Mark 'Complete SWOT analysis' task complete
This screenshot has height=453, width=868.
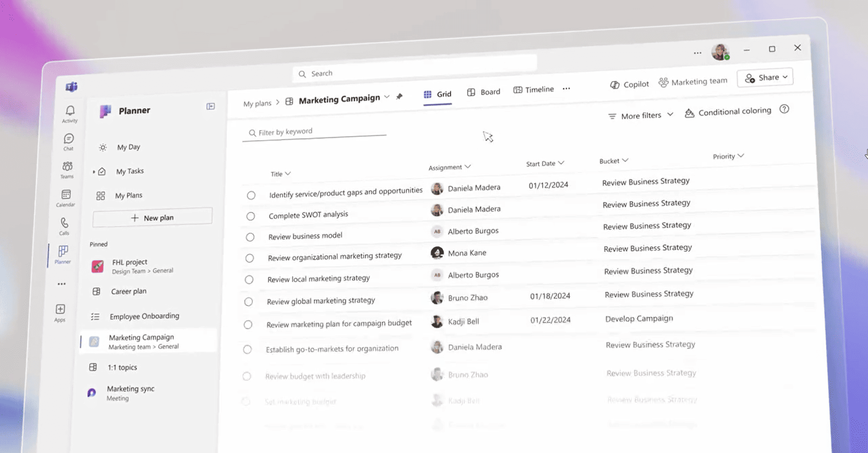click(x=250, y=216)
